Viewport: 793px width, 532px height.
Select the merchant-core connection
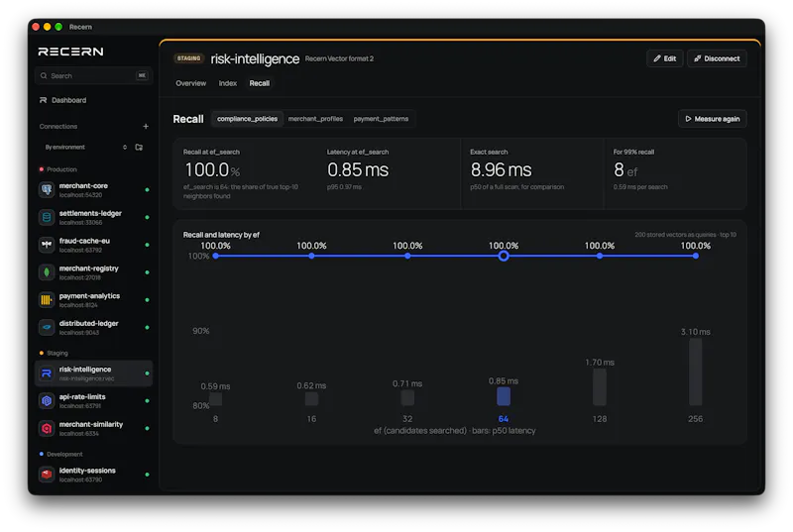pos(93,190)
